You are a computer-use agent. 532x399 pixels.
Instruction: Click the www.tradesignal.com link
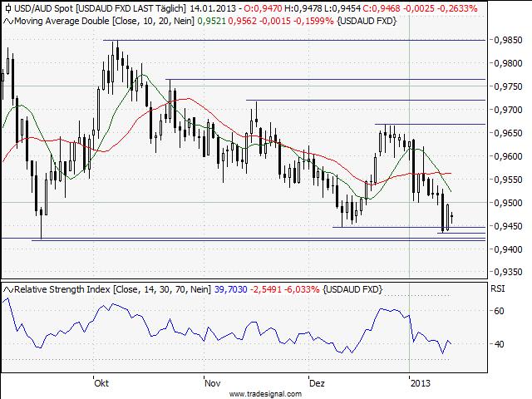(266, 393)
